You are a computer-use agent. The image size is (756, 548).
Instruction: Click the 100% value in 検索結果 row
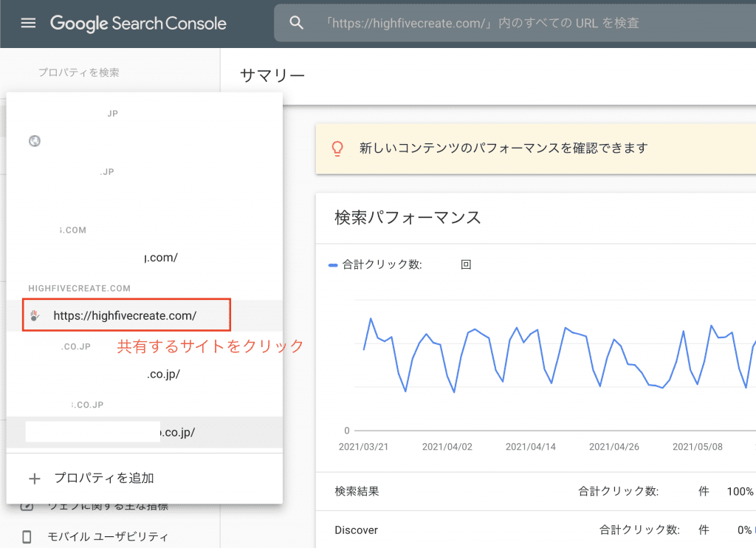click(740, 492)
